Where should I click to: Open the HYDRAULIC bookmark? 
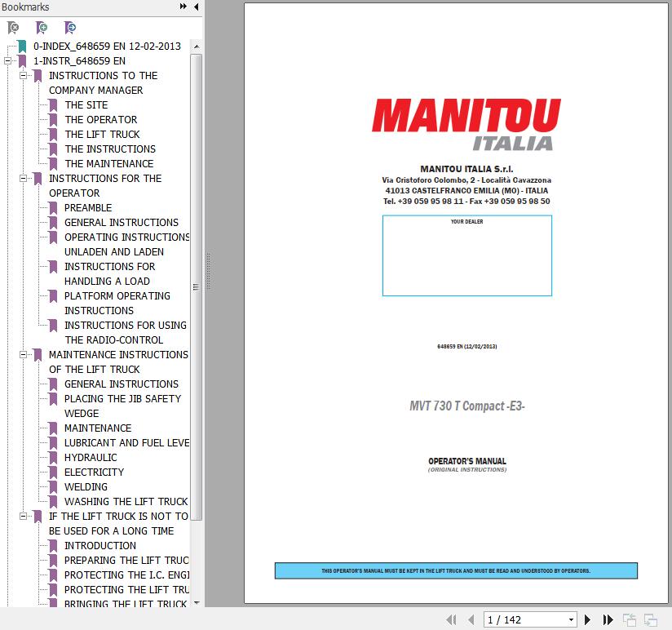(91, 458)
